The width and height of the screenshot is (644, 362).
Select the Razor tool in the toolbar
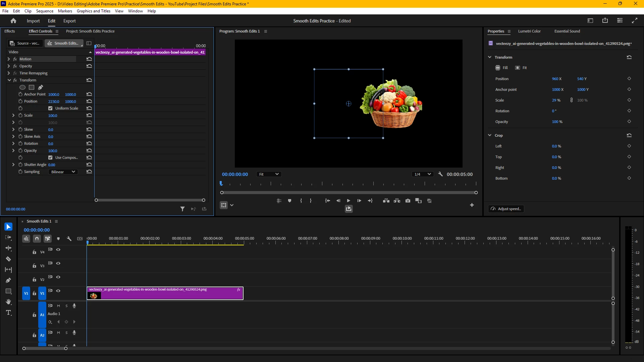tap(8, 259)
